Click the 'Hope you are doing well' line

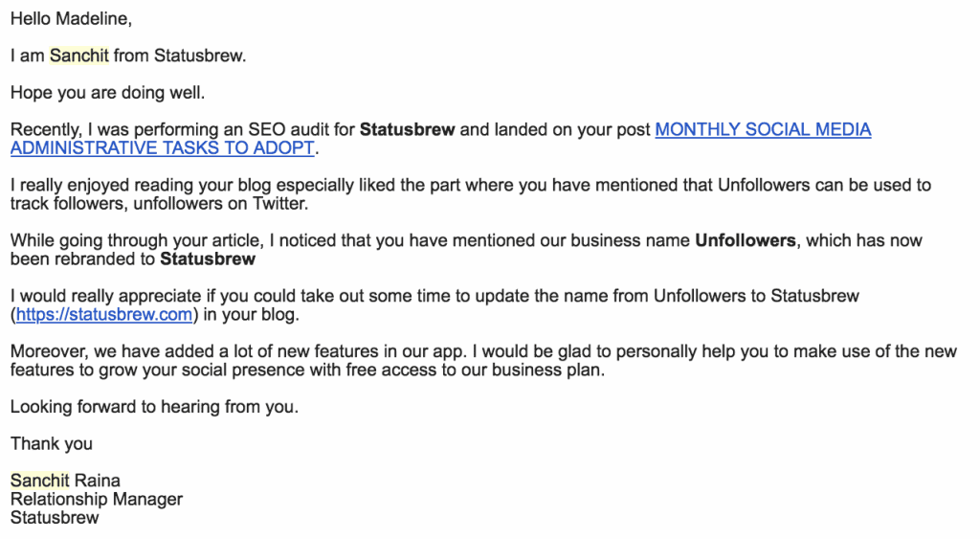(x=107, y=93)
